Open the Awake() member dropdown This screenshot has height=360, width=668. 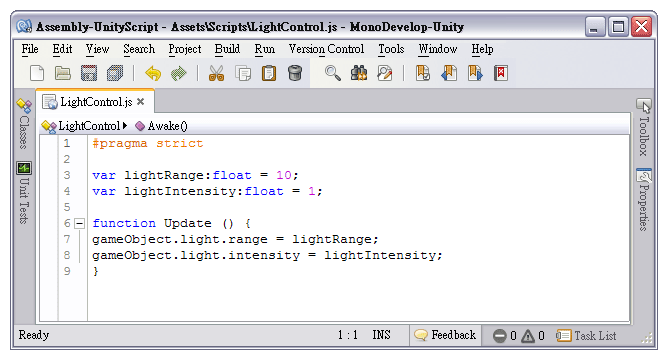[x=161, y=126]
